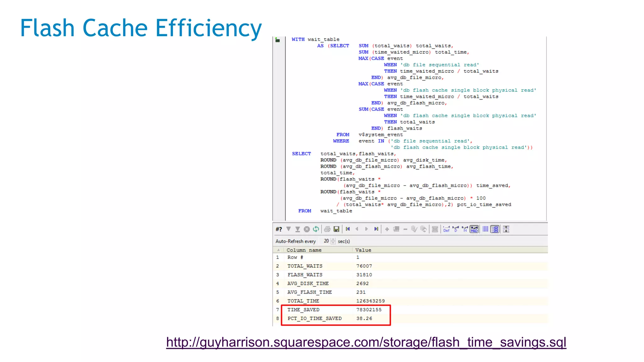Image resolution: width=644 pixels, height=362 pixels.
Task: Select the TIME_SAVED row label
Action: coord(303,310)
